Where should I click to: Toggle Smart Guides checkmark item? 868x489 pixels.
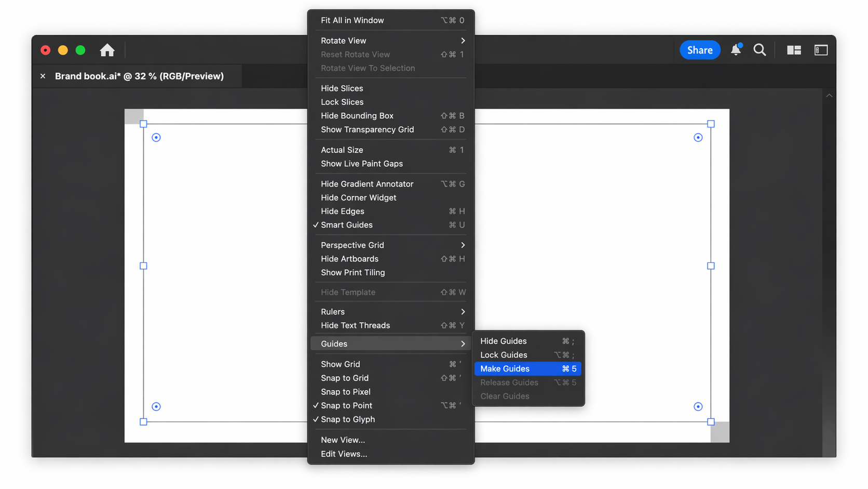390,225
